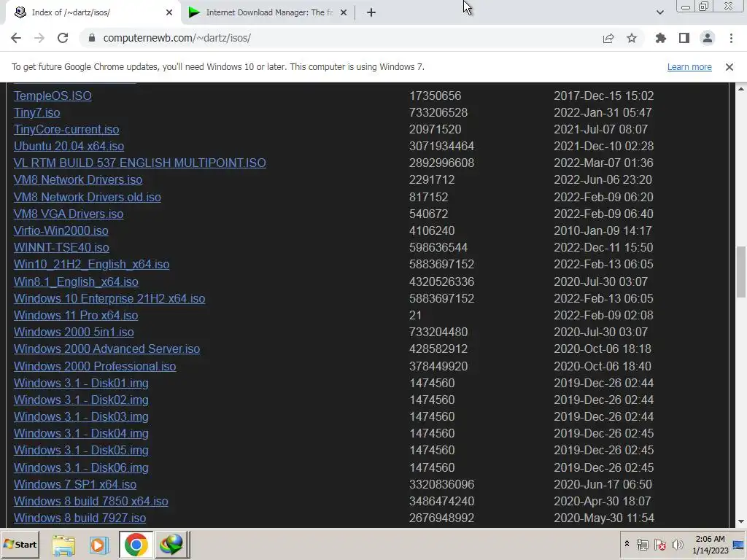The width and height of the screenshot is (747, 560).
Task: Open Windows 2000 Professional.iso link
Action: (x=94, y=366)
